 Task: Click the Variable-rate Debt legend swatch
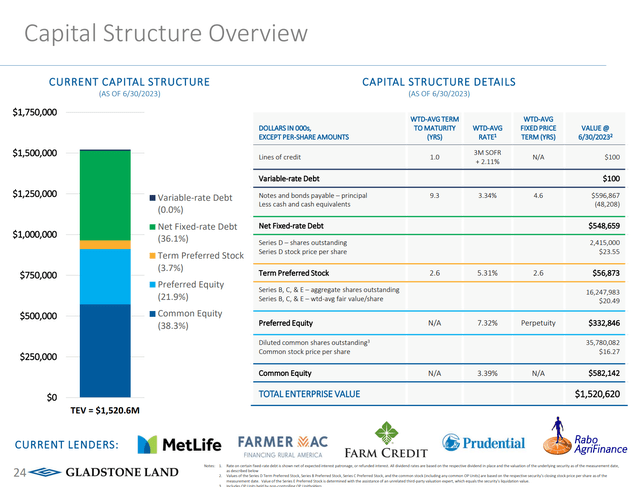(153, 198)
